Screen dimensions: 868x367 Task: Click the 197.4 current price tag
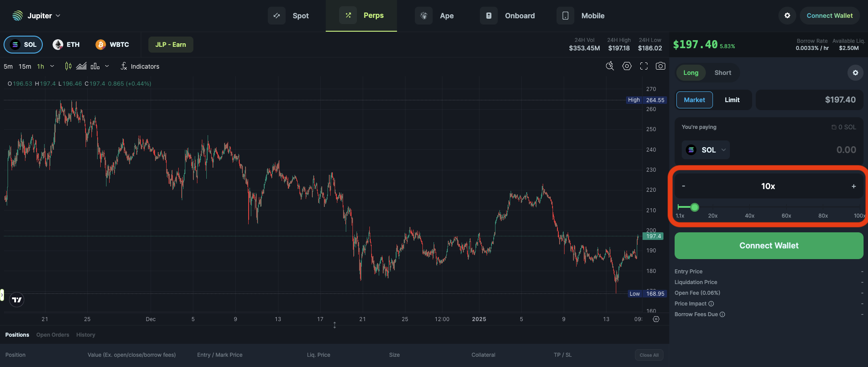click(653, 236)
